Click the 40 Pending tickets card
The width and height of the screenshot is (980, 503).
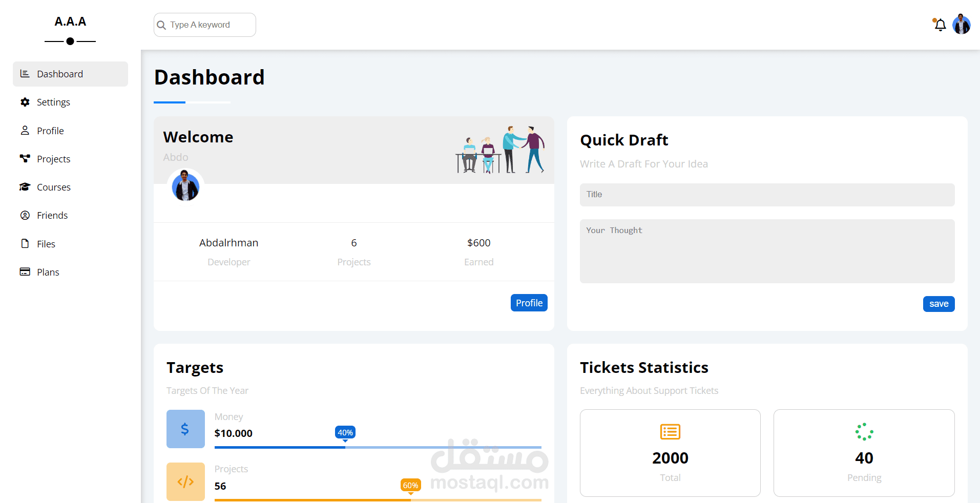(864, 453)
